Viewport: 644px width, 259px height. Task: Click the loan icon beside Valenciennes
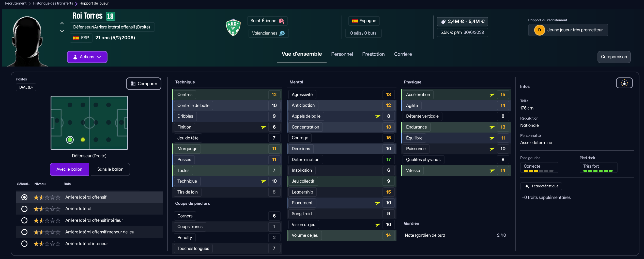click(282, 33)
